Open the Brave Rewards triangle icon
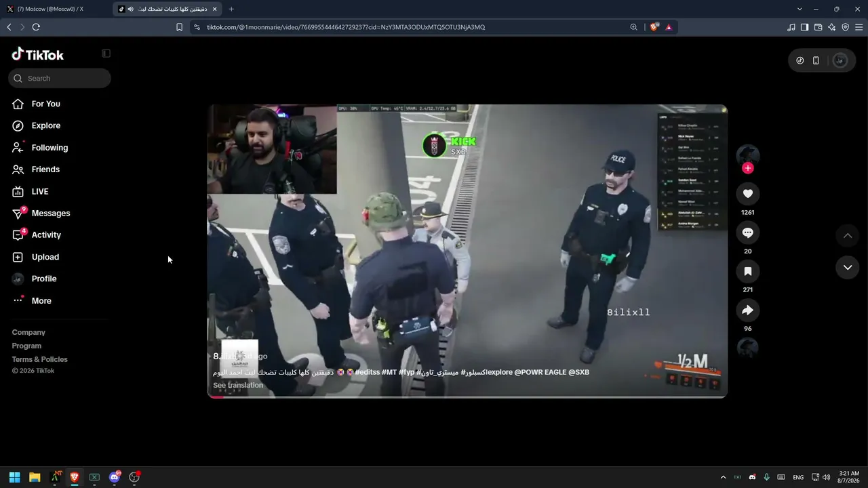Screen dimensions: 868x488 (669, 27)
